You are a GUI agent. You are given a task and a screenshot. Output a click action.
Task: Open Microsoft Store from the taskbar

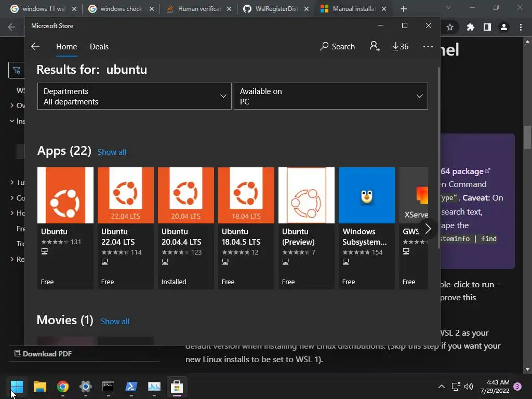[x=177, y=387]
